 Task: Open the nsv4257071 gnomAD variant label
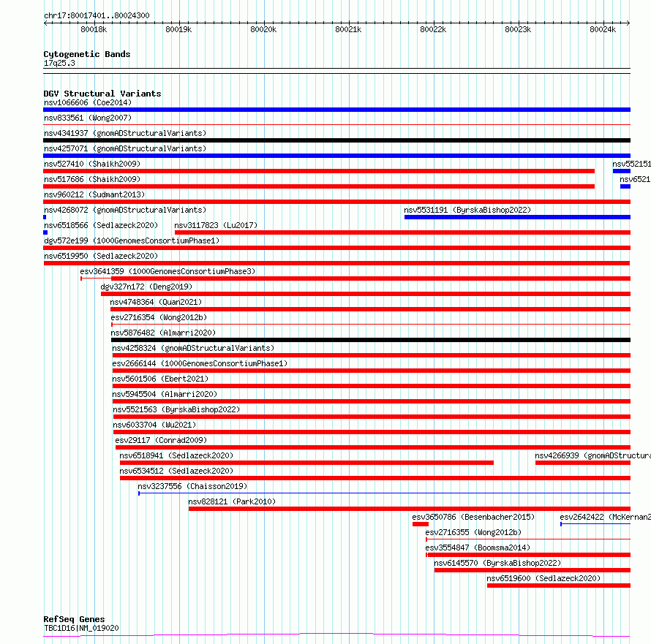(125, 148)
